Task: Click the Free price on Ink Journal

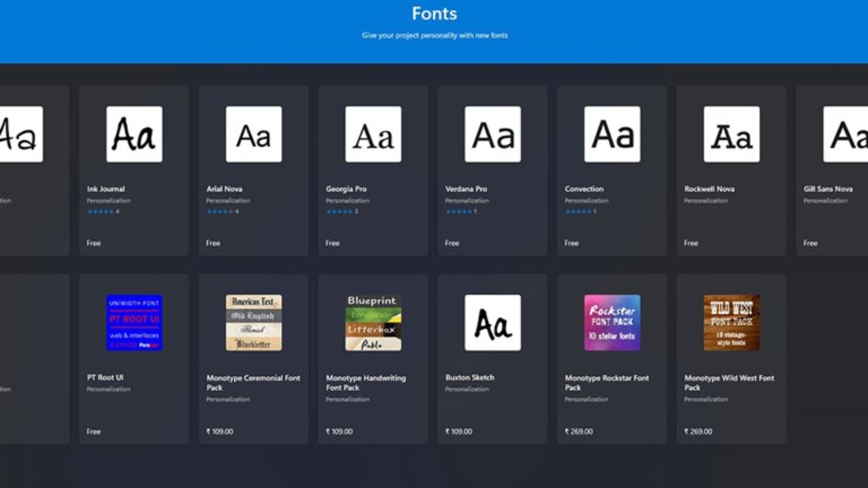Action: point(93,243)
